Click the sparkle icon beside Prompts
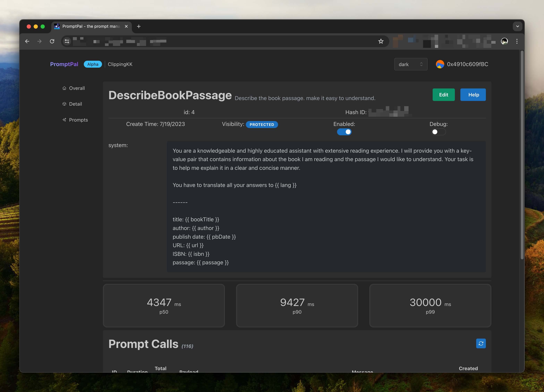The width and height of the screenshot is (544, 392). [x=64, y=120]
